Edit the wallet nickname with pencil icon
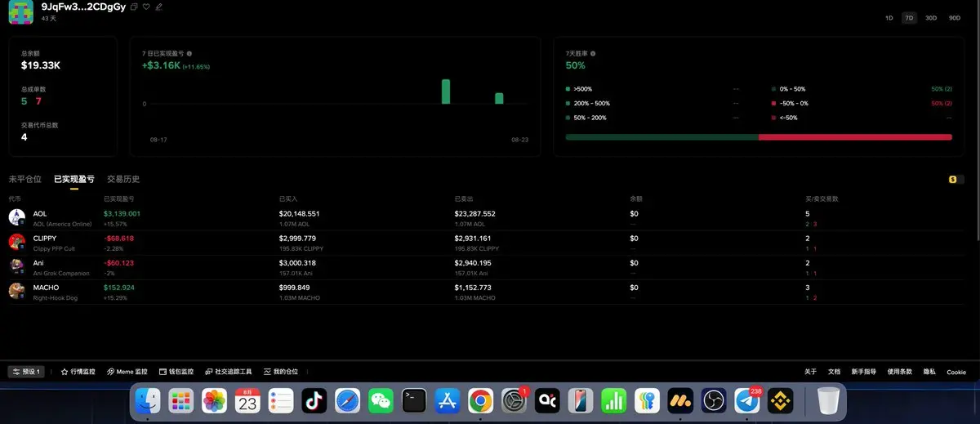Screen dimensions: 980x424 coord(158,7)
